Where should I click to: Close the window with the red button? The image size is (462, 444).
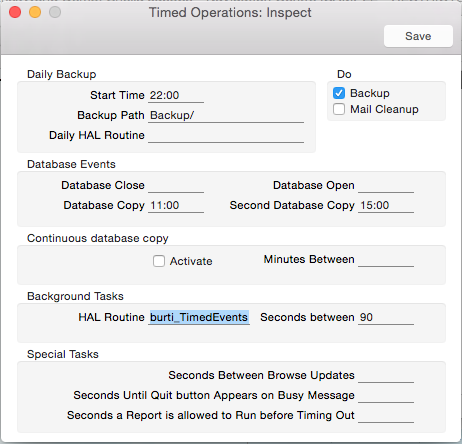[x=15, y=12]
